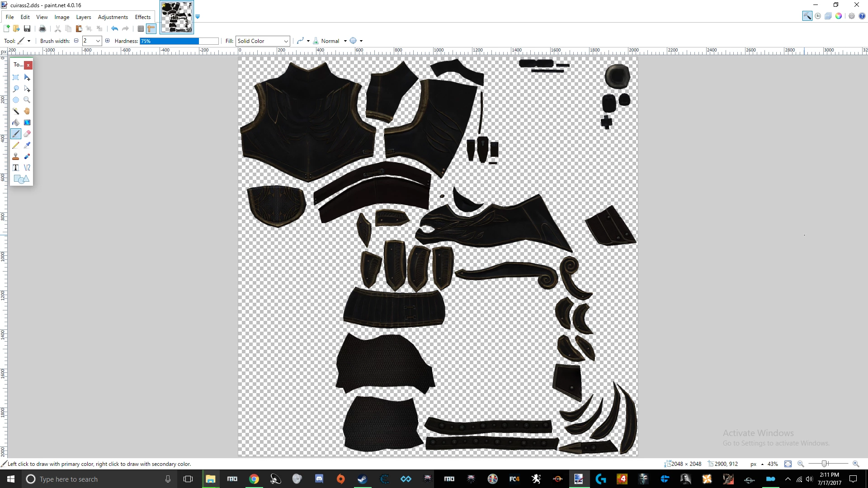868x488 pixels.
Task: Click the Crop to Selection icon
Action: [x=89, y=28]
